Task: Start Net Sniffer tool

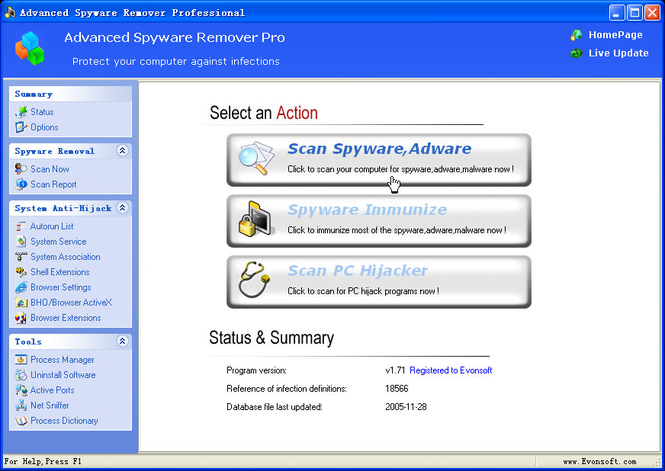Action: pyautogui.click(x=50, y=405)
